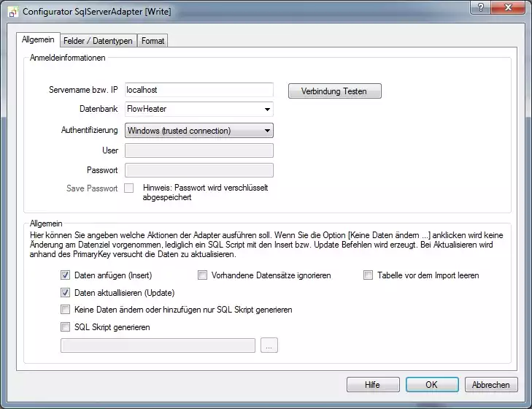The height and width of the screenshot is (409, 532).
Task: Click the Hilfe button
Action: tap(373, 385)
